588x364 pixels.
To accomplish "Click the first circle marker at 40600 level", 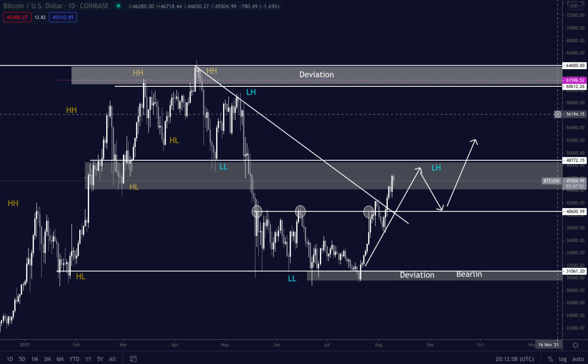I will [x=257, y=211].
